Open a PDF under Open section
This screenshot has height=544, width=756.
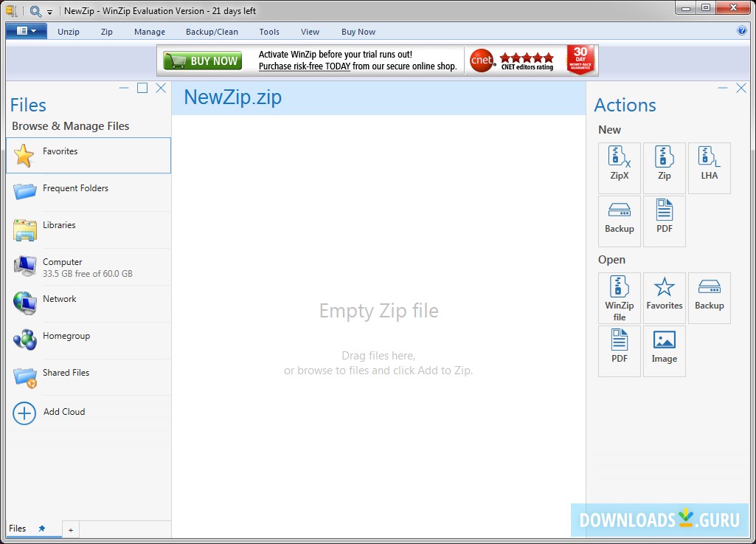click(619, 351)
